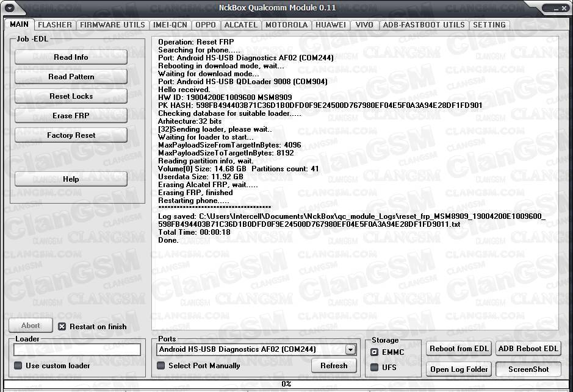Expand the Ports dropdown list
The height and width of the screenshot is (392, 573).
pos(350,350)
